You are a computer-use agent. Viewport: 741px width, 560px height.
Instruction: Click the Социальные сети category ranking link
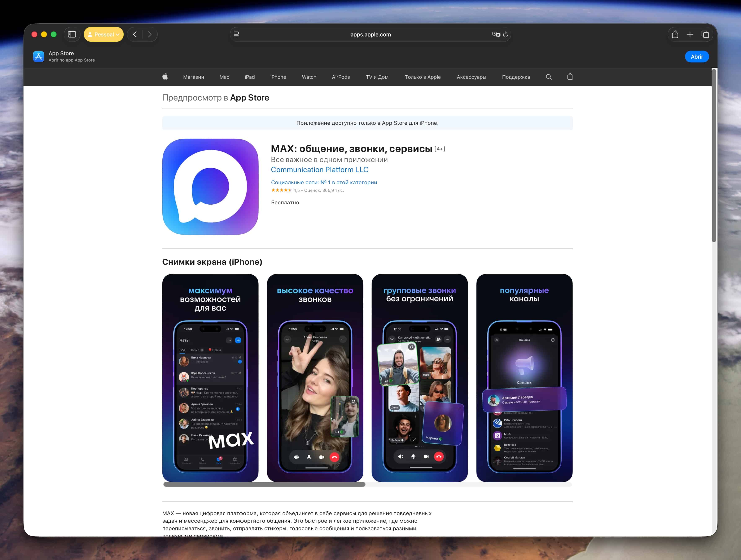coord(324,182)
